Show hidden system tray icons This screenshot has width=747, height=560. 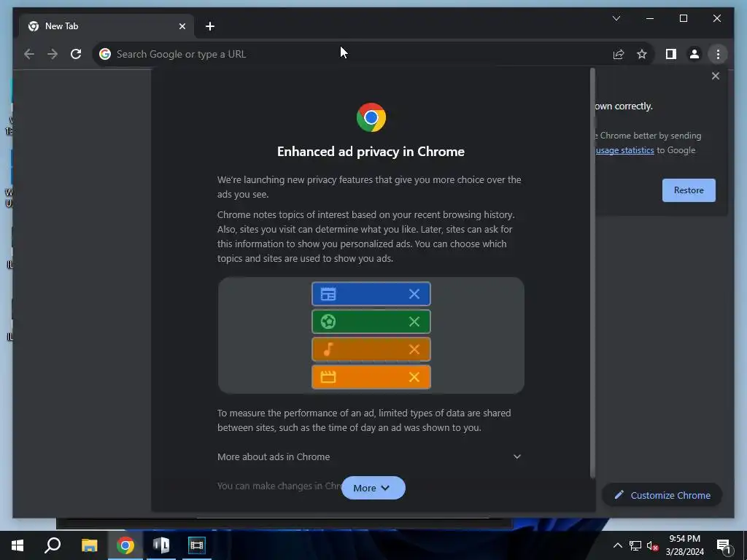(617, 545)
